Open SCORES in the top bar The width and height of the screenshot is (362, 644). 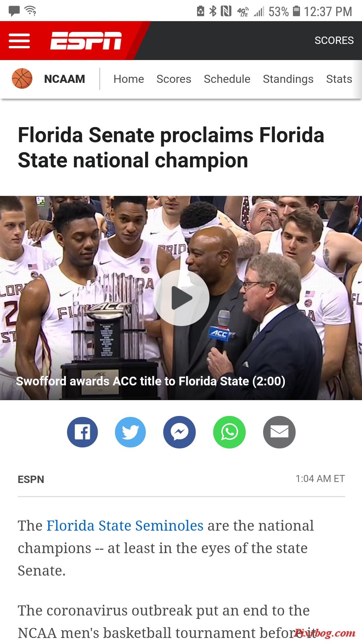pos(334,40)
